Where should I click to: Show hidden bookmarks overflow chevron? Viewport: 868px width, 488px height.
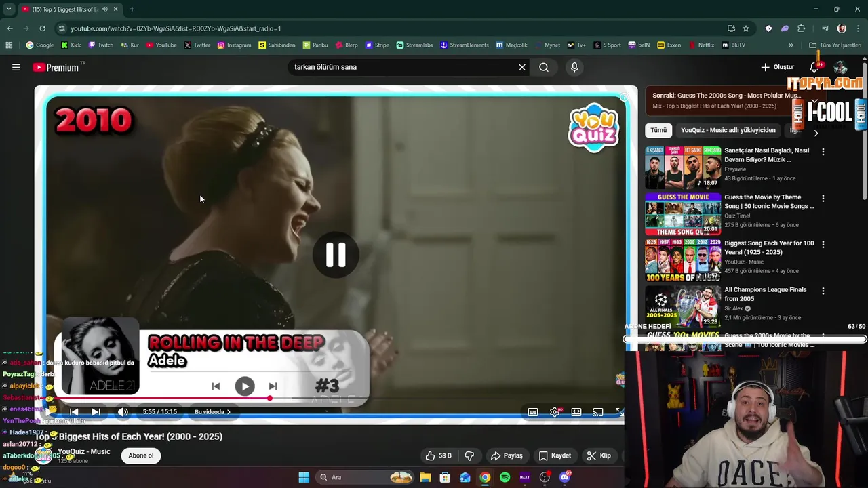(x=791, y=45)
